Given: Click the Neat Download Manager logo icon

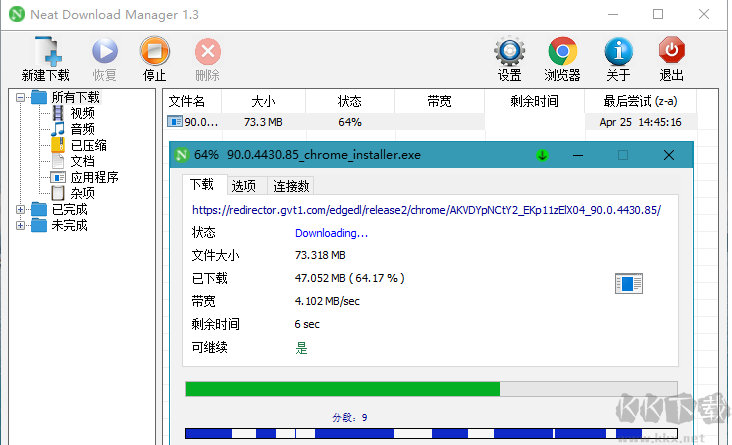Looking at the screenshot, I should [x=17, y=14].
